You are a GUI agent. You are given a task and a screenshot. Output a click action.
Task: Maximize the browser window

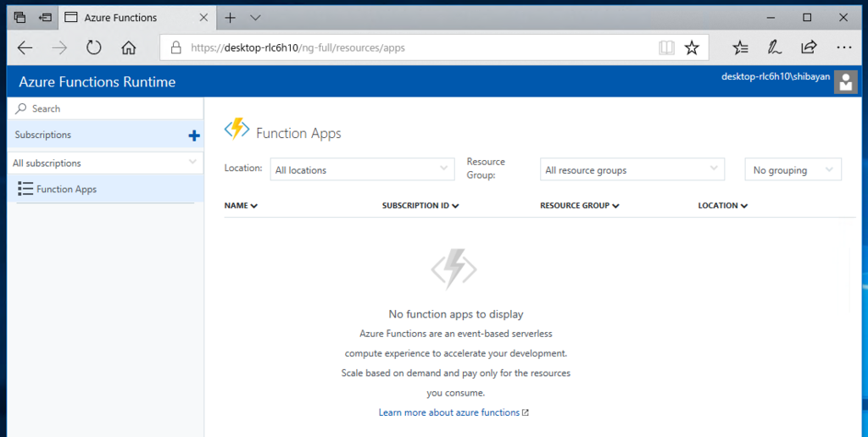[x=807, y=18]
